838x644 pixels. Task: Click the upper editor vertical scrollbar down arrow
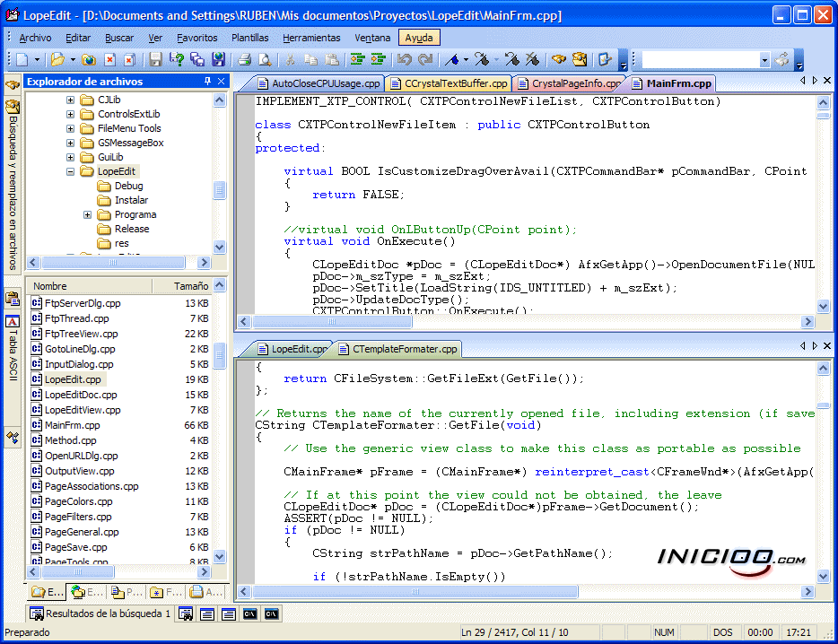(x=823, y=306)
